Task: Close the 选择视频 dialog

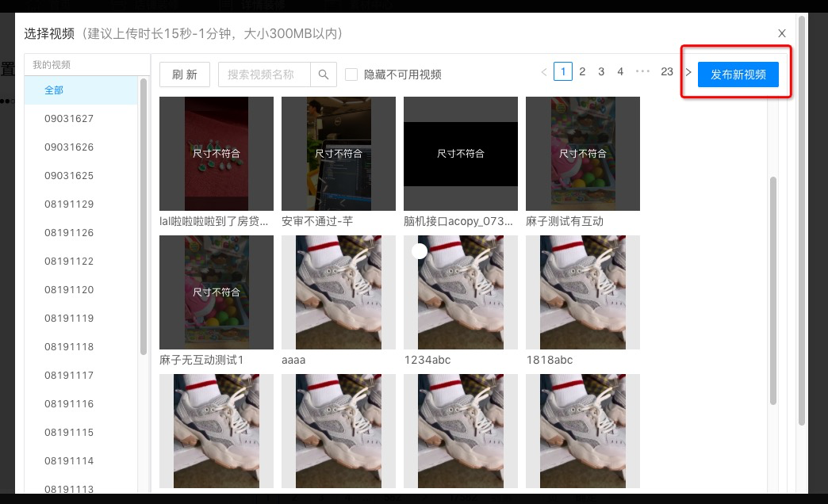Action: pyautogui.click(x=782, y=33)
